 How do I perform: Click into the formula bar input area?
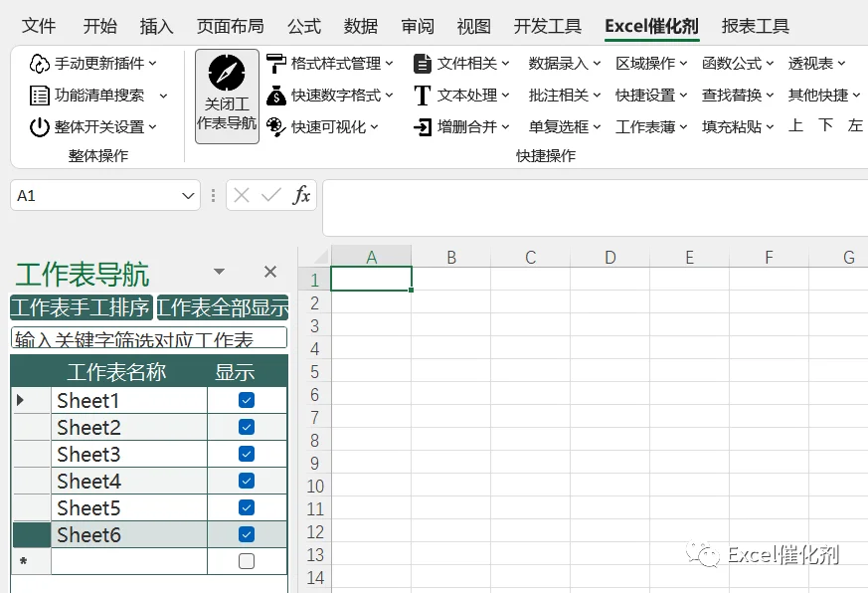(596, 208)
